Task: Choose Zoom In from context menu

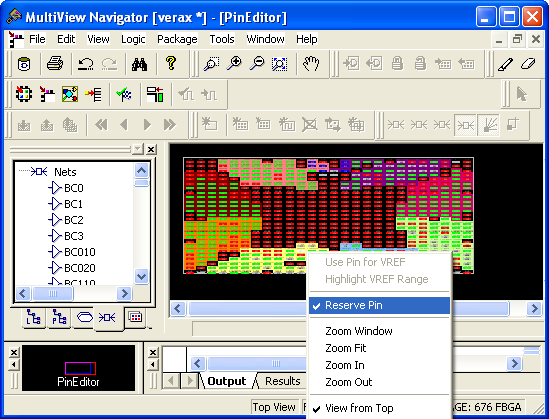Action: [x=379, y=365]
